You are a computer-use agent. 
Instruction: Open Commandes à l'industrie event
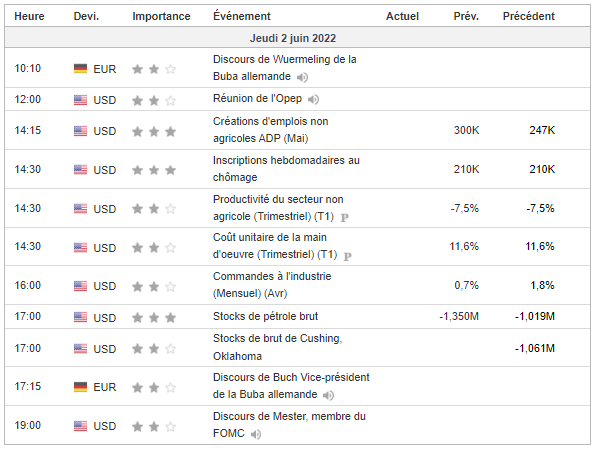(x=272, y=285)
